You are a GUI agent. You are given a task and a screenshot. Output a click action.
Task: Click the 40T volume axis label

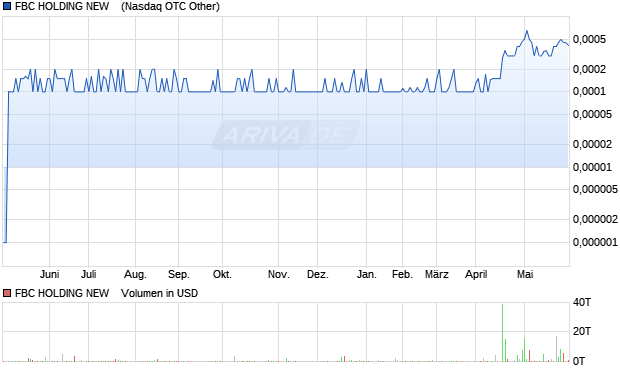point(582,303)
